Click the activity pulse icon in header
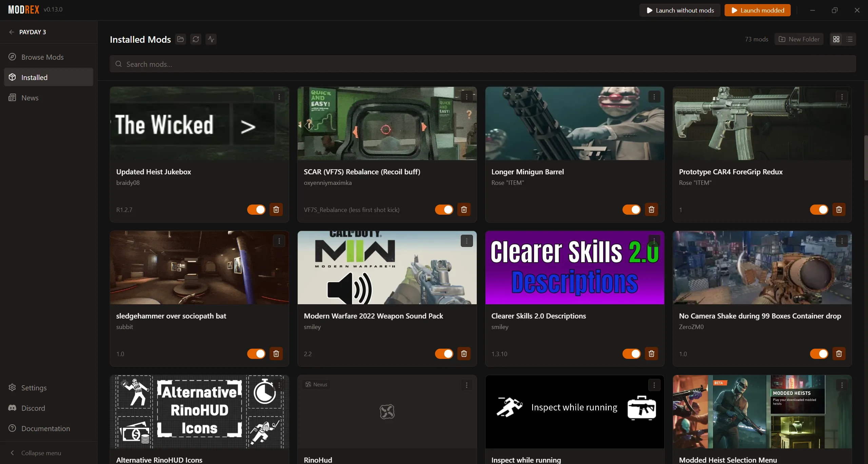 click(211, 39)
